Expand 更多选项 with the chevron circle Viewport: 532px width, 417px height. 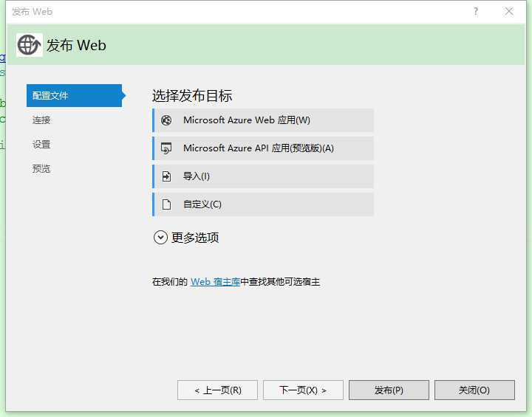pos(160,238)
